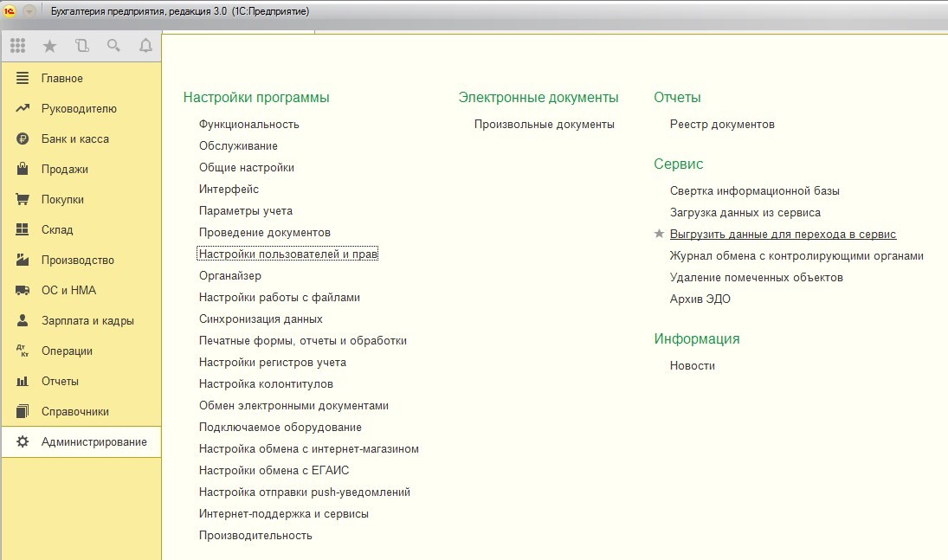Click the Покупки cart icon
Viewport: 948px width, 560px height.
(x=23, y=199)
